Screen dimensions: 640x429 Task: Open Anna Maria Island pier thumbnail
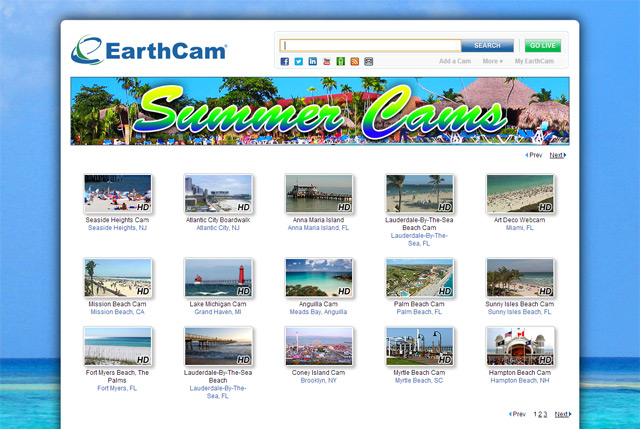[319, 194]
